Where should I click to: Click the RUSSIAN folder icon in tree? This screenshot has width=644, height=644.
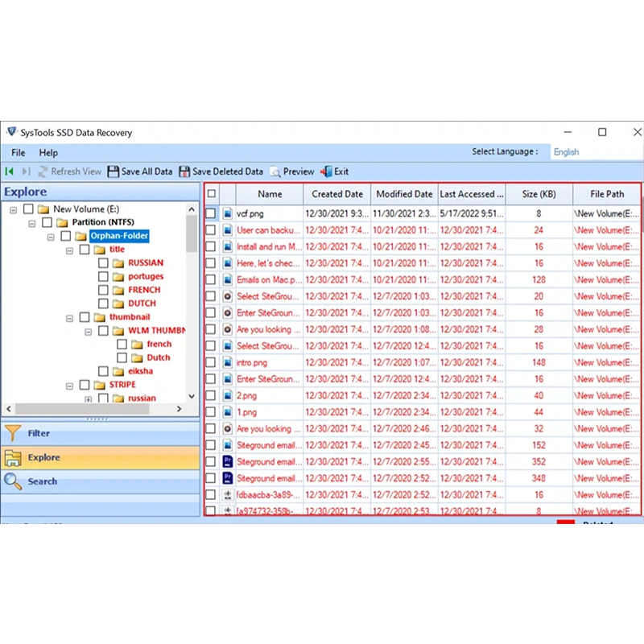(x=118, y=263)
